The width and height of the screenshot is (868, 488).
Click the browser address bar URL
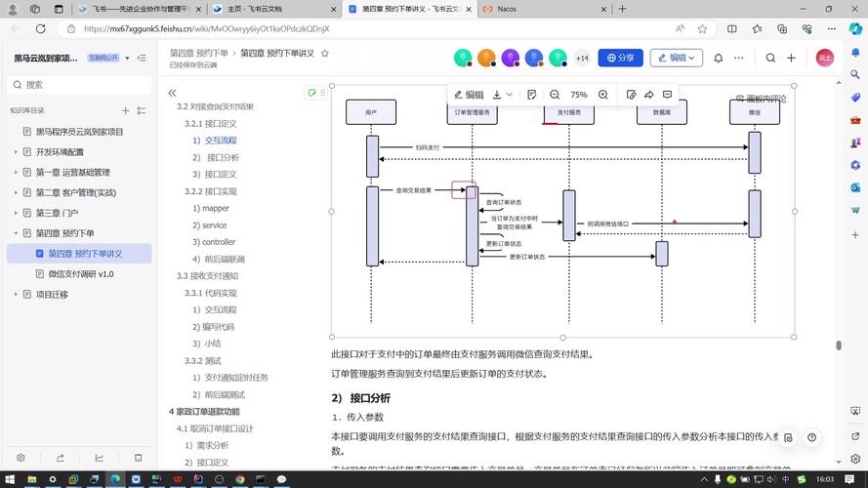206,28
